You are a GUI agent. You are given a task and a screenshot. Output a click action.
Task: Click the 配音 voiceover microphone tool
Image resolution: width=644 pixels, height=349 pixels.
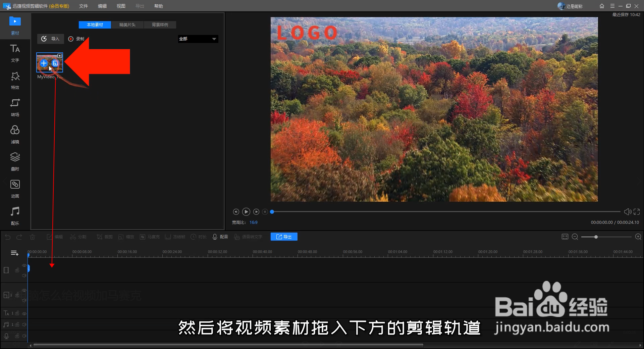tap(220, 237)
